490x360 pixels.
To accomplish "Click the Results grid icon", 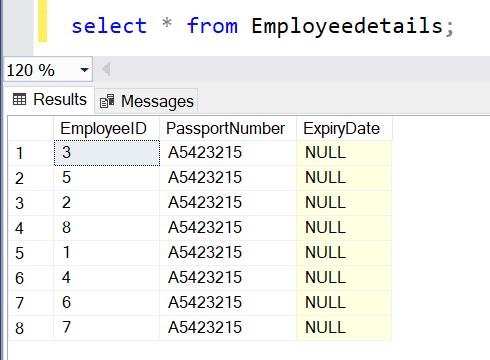I will point(19,99).
